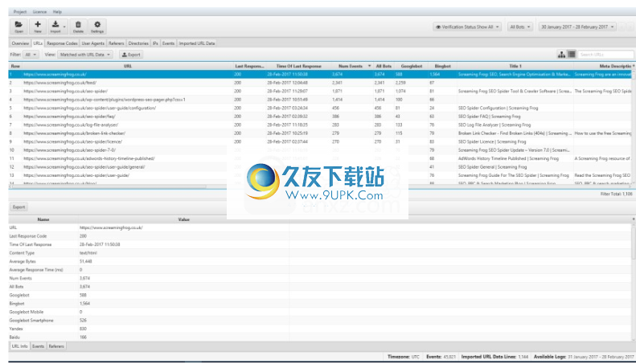This screenshot has height=364, width=636.
Task: Open the All Bots dropdown in toolbar
Action: coord(519,27)
